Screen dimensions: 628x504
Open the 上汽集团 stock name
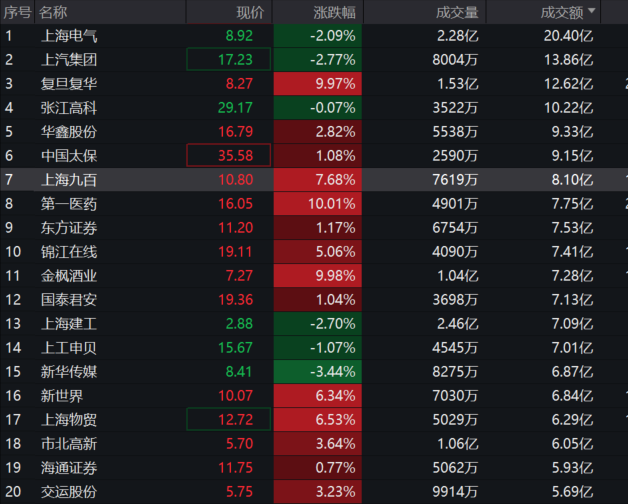(x=69, y=60)
